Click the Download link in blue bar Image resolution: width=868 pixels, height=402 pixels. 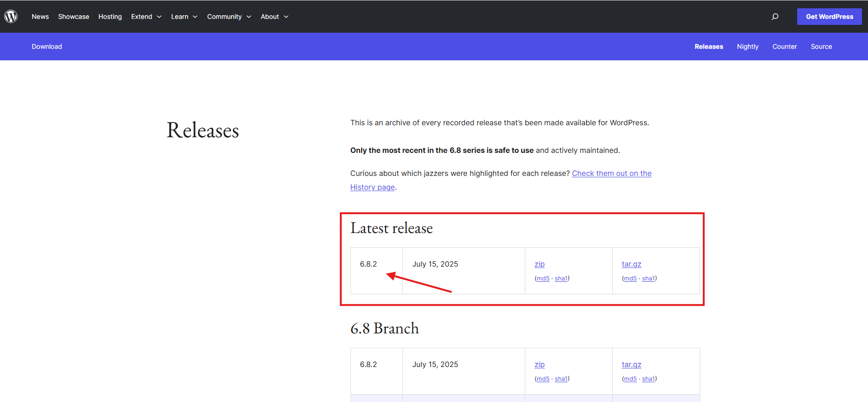[47, 47]
